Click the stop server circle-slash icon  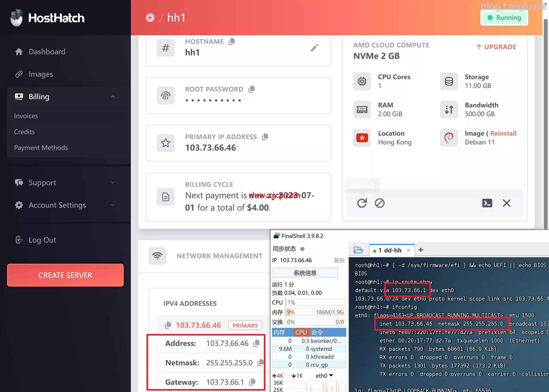tap(380, 203)
